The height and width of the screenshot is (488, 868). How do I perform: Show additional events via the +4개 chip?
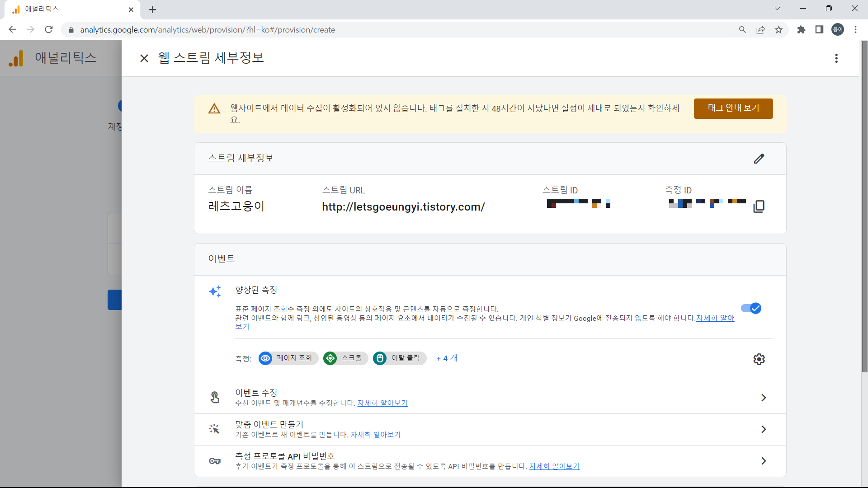(x=446, y=358)
